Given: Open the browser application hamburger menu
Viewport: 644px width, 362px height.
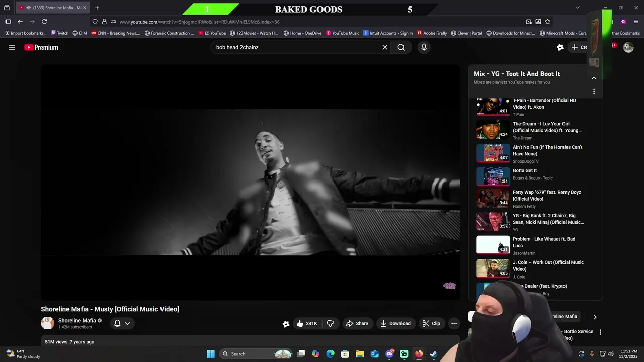Looking at the screenshot, I should point(636,22).
